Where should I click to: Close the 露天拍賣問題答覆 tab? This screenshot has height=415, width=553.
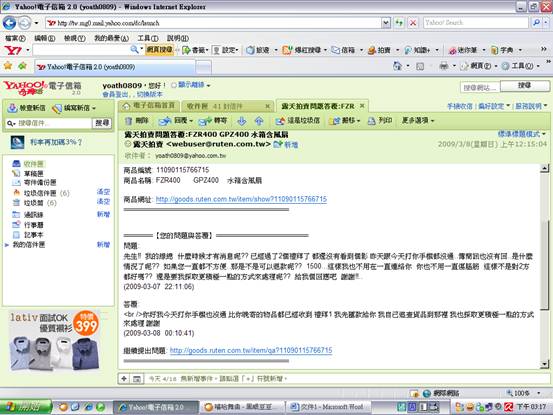[x=362, y=106]
